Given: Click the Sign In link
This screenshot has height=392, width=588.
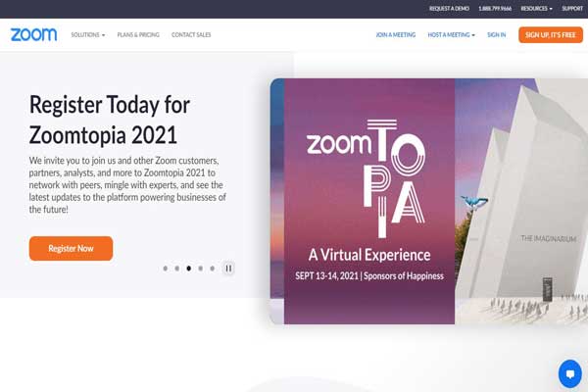Looking at the screenshot, I should pos(497,35).
